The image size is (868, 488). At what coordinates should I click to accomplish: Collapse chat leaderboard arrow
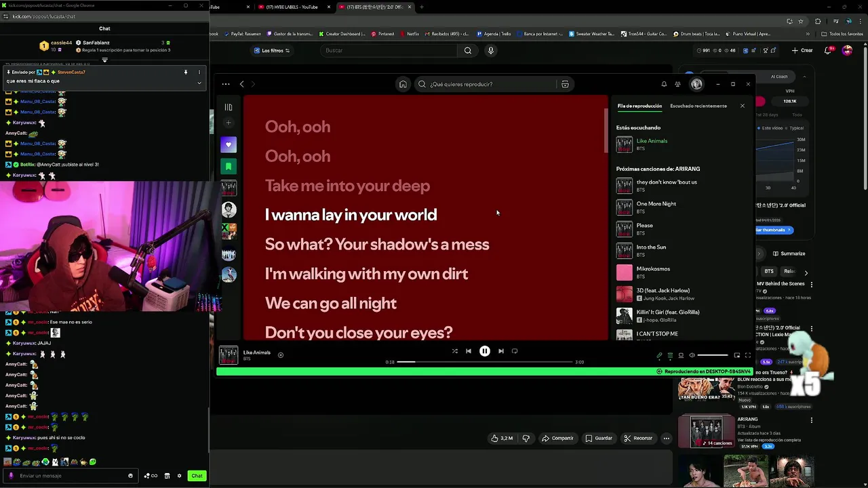pos(104,60)
